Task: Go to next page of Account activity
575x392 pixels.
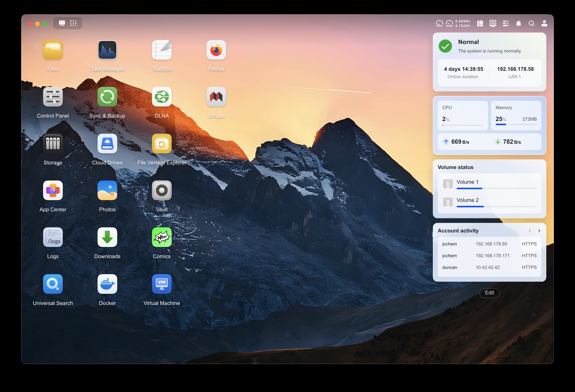Action: coord(539,231)
